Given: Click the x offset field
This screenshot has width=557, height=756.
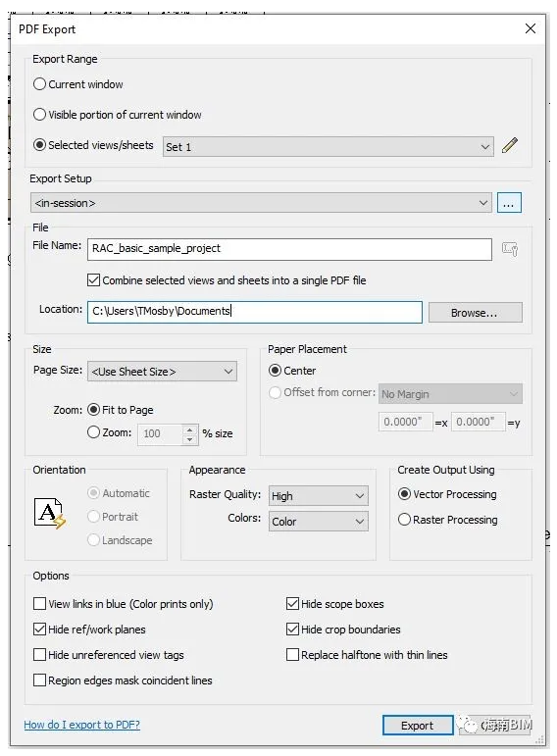Looking at the screenshot, I should pyautogui.click(x=406, y=422).
